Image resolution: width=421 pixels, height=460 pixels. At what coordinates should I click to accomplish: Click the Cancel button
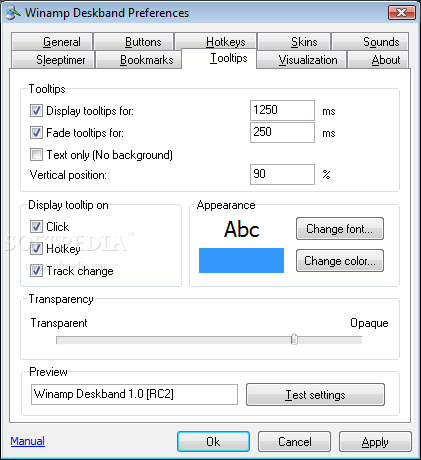tap(295, 442)
